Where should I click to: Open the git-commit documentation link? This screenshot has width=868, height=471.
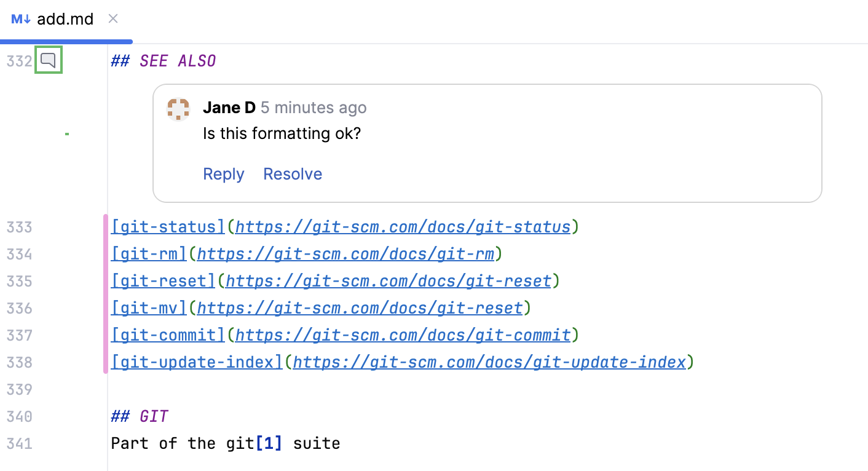click(x=167, y=334)
